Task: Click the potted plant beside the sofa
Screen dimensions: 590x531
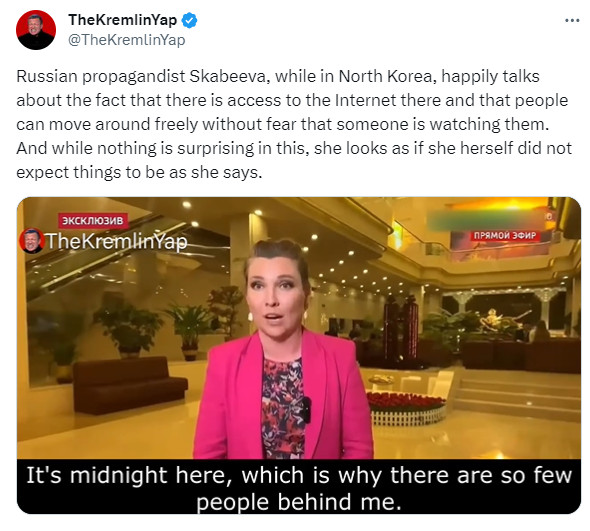Action: 128,328
